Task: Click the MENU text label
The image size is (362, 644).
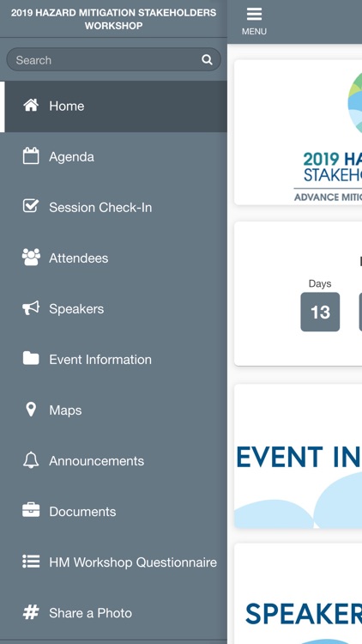Action: 254,31
